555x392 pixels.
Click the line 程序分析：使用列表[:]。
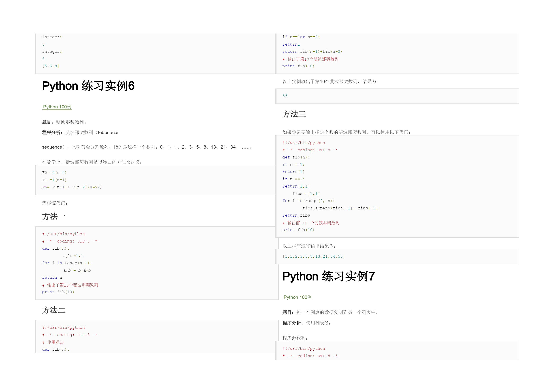point(307,323)
